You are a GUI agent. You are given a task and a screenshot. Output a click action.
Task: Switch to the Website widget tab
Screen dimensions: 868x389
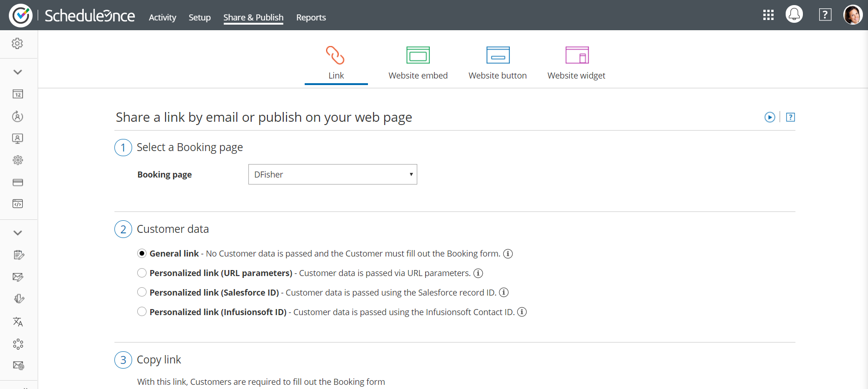(576, 64)
